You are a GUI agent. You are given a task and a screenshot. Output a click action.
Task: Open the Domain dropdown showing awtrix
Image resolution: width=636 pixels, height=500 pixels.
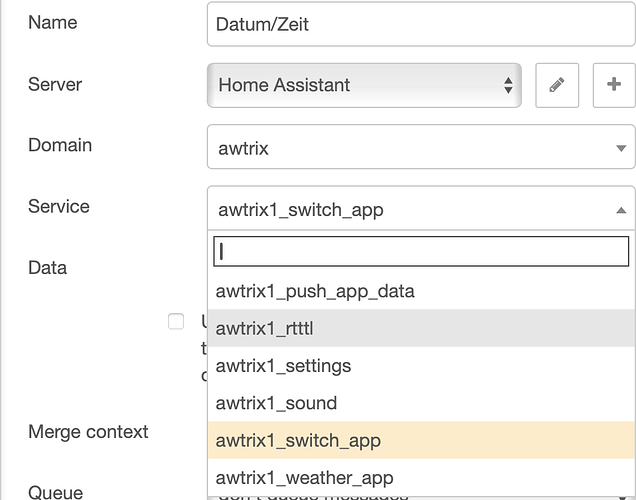(421, 147)
